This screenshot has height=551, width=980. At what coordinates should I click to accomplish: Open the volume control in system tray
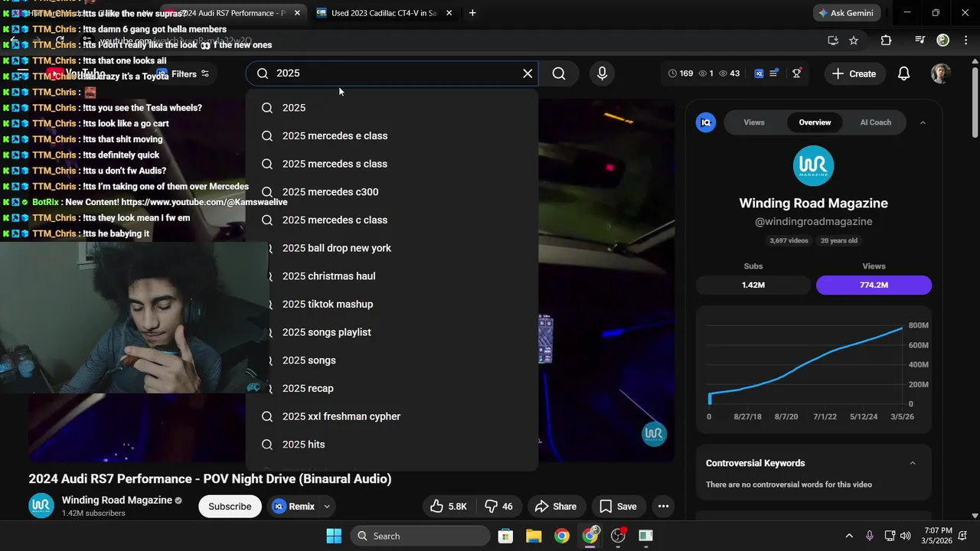click(x=906, y=536)
